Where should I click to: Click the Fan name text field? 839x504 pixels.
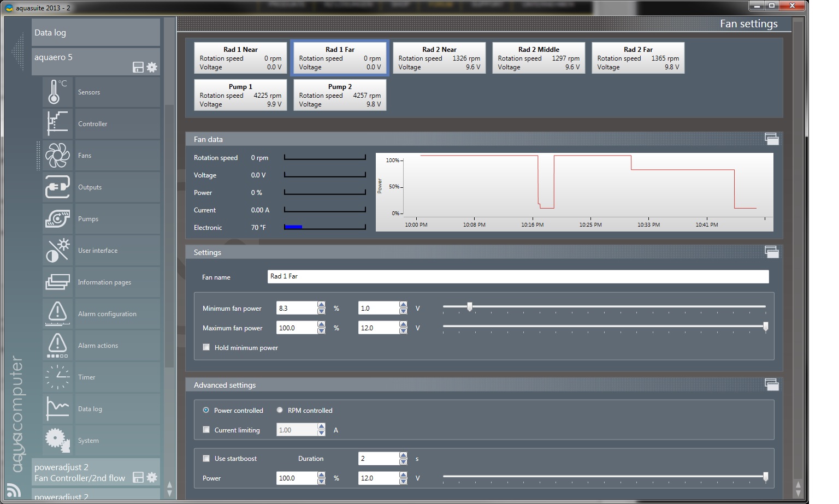518,277
